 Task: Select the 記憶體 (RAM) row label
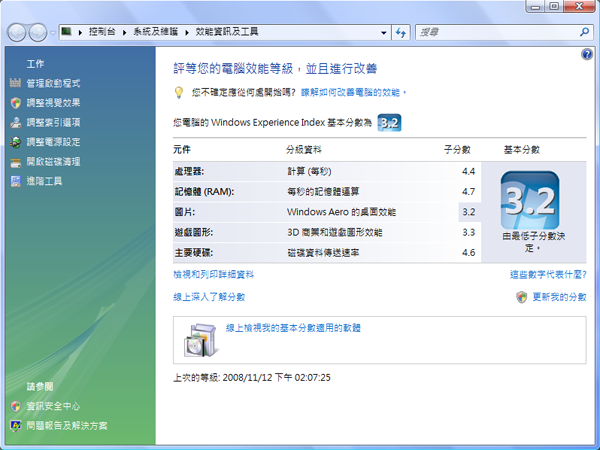click(x=204, y=192)
